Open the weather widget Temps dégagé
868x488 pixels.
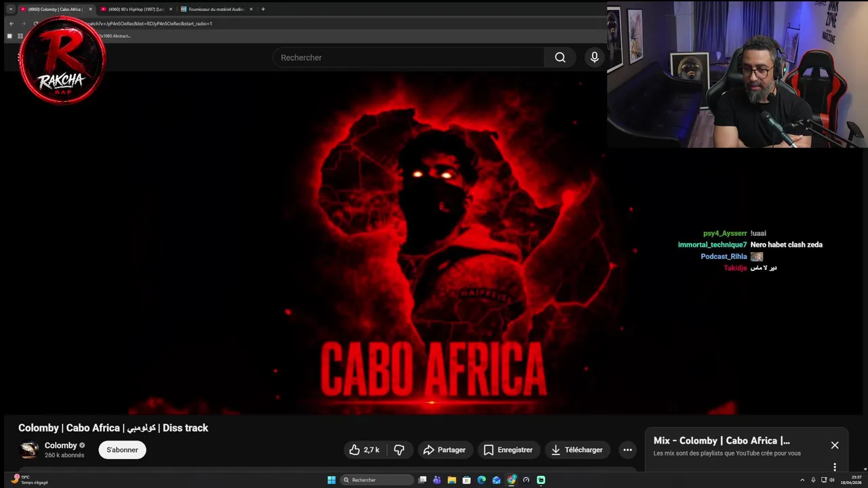pyautogui.click(x=30, y=480)
